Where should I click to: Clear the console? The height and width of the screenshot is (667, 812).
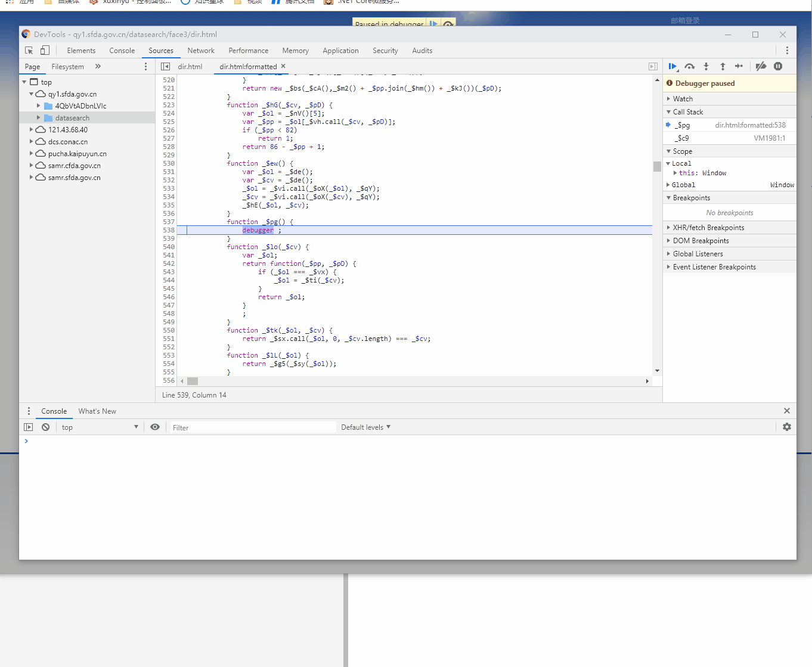tap(45, 427)
